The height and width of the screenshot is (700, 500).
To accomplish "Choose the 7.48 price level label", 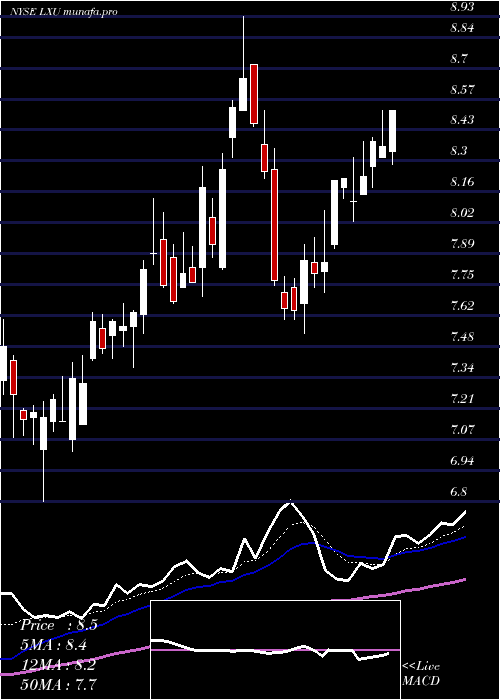I will pyautogui.click(x=462, y=337).
